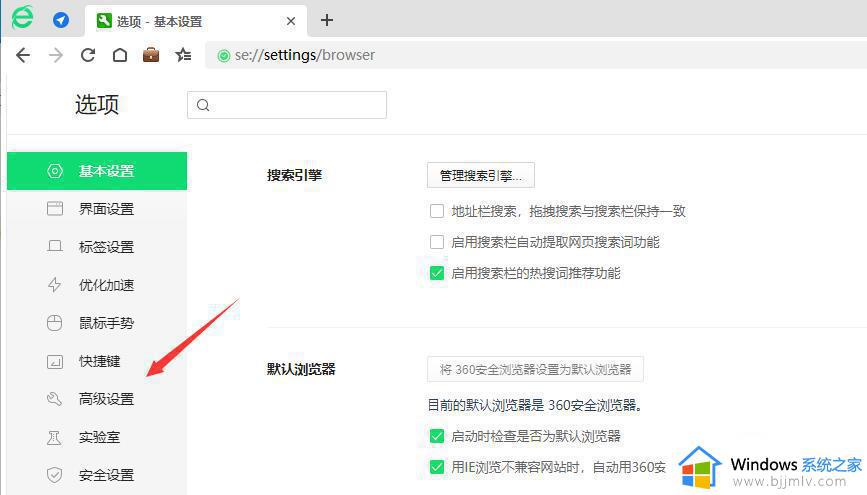This screenshot has width=867, height=495.
Task: Uncheck 用IE浏览不兼容网站时 checkbox
Action: coord(437,467)
